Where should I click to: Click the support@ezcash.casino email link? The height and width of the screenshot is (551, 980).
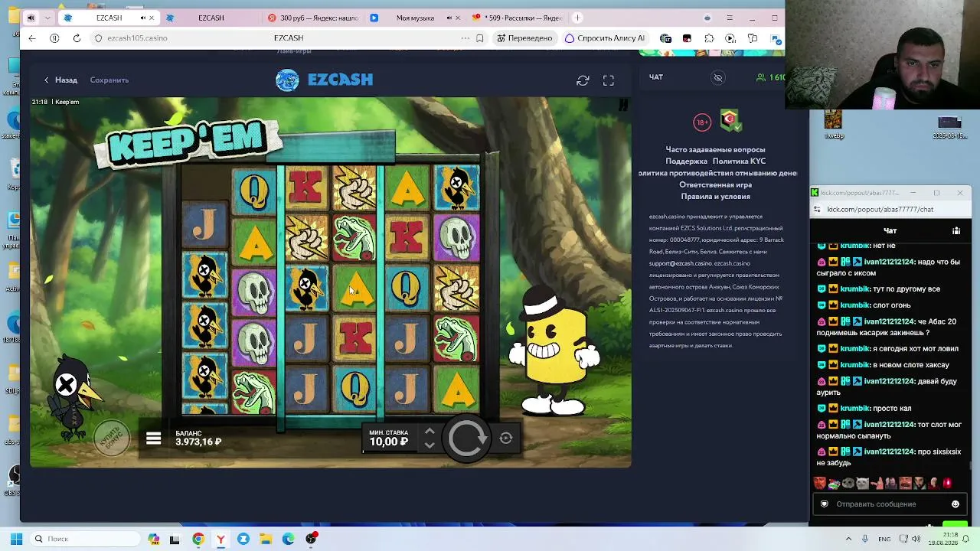click(681, 263)
